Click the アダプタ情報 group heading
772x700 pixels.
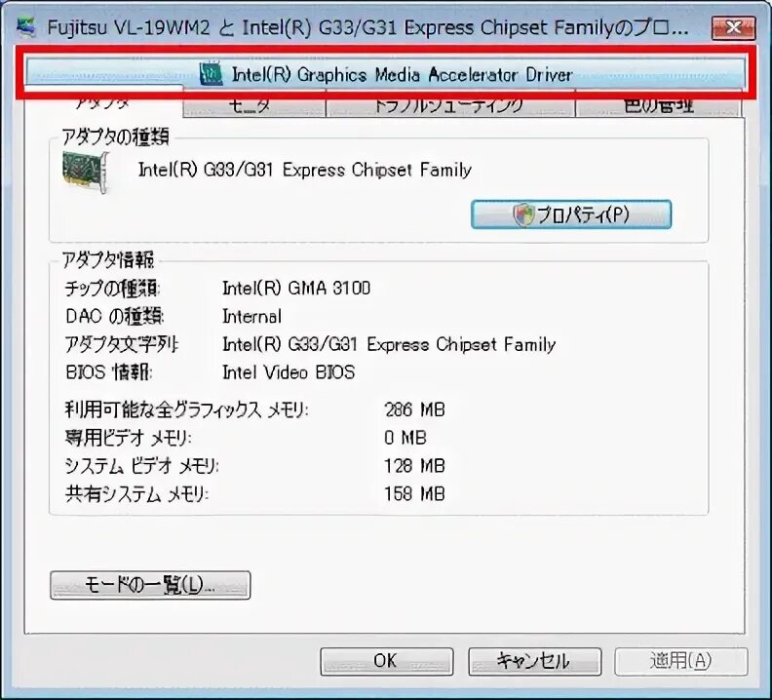pyautogui.click(x=108, y=259)
